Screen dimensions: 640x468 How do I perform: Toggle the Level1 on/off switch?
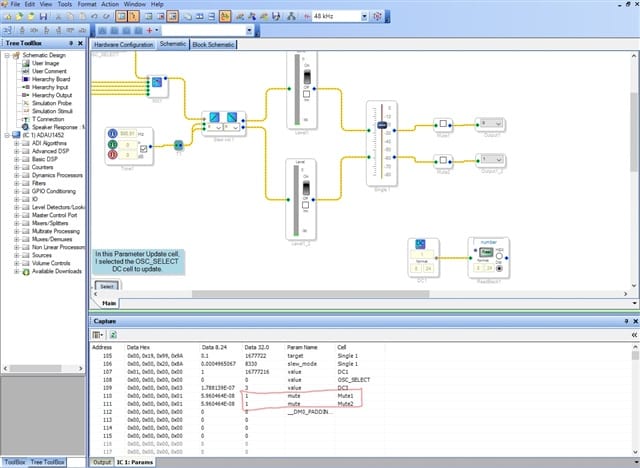pyautogui.click(x=307, y=76)
